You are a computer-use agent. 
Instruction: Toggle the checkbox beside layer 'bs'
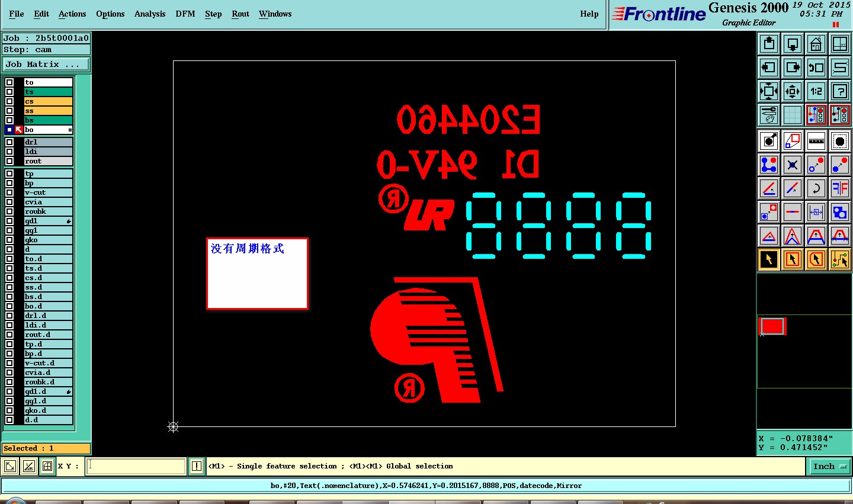click(9, 120)
